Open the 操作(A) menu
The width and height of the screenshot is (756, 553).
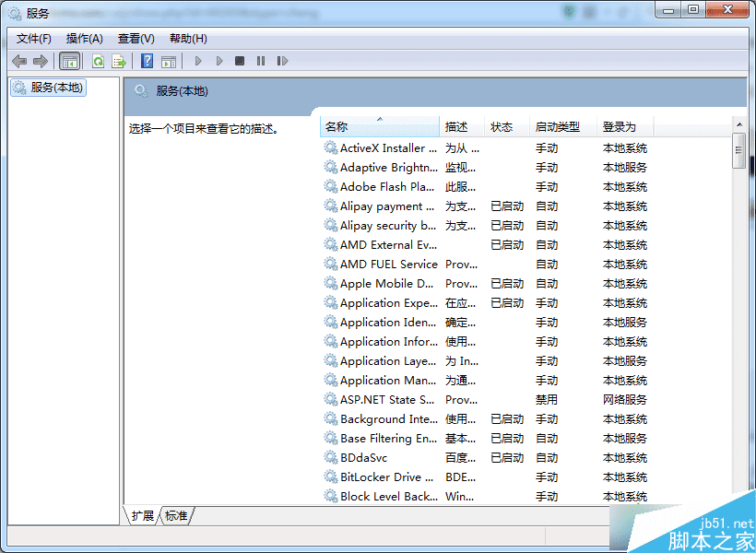(84, 38)
